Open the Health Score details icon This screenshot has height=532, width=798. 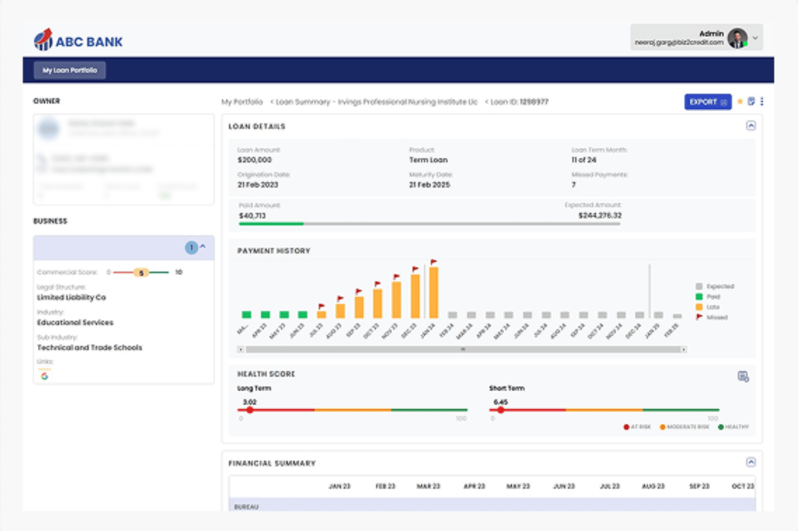click(743, 377)
